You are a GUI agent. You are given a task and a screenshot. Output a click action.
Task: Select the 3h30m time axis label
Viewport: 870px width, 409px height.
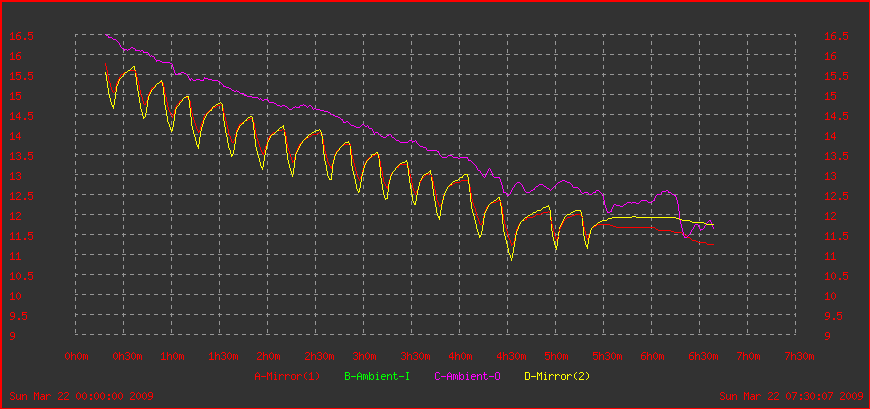(416, 356)
